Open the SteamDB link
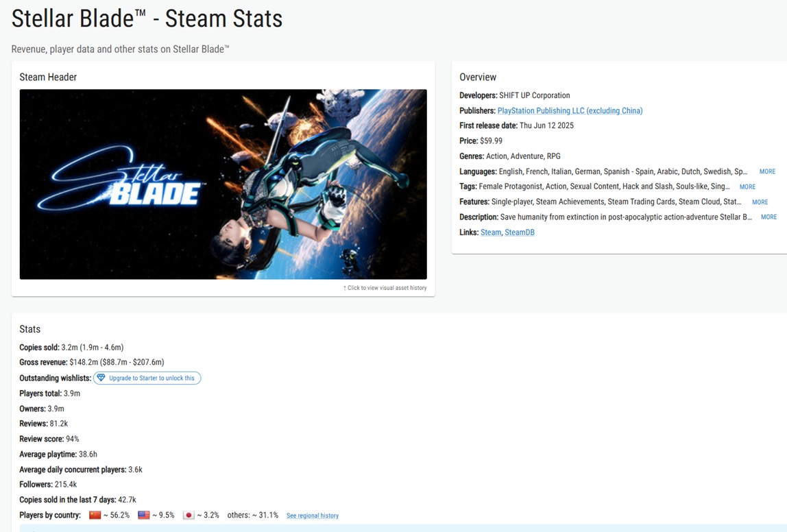This screenshot has width=787, height=532. pos(520,232)
